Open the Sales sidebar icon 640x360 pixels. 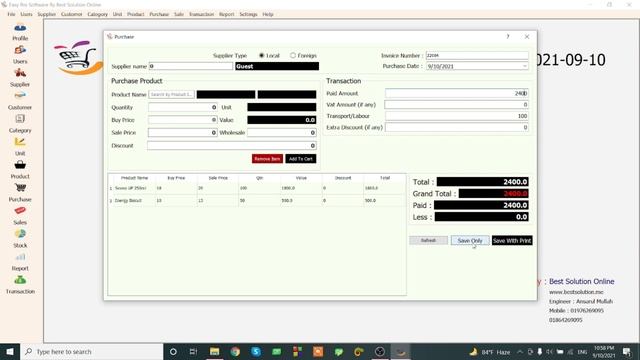(x=20, y=211)
